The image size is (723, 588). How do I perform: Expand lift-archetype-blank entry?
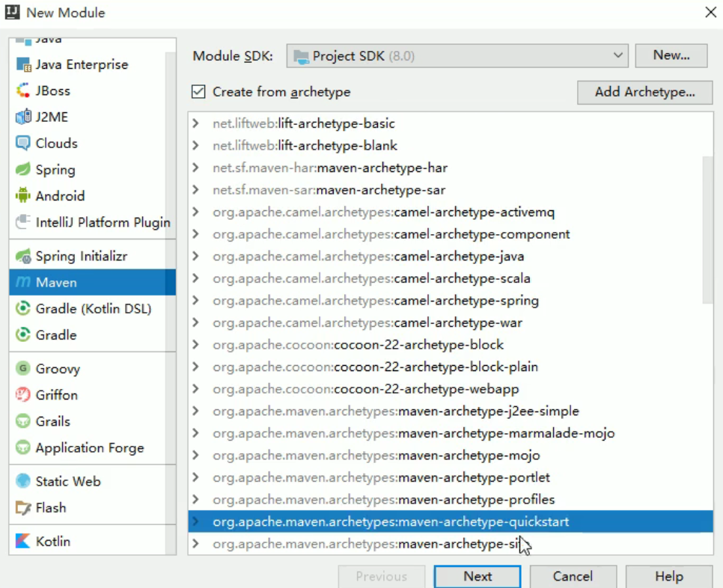[x=195, y=145]
